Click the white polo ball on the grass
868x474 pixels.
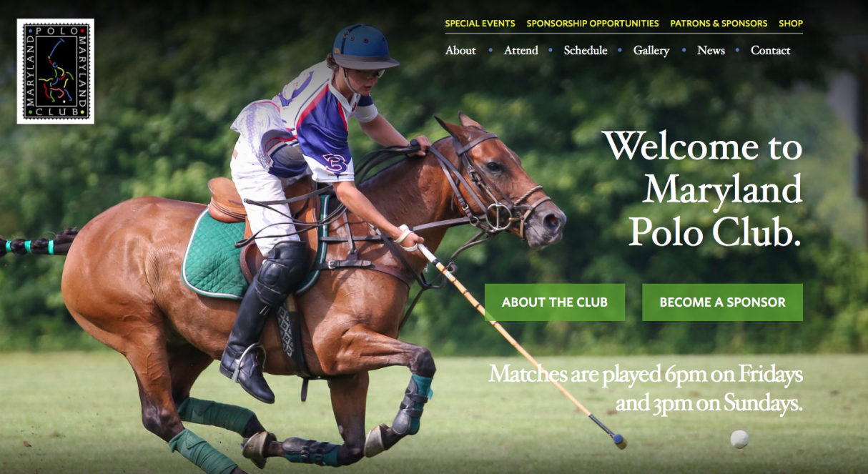coord(739,439)
